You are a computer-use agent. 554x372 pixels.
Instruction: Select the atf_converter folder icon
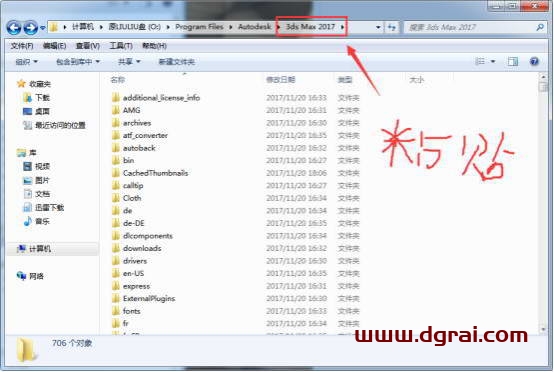click(116, 135)
